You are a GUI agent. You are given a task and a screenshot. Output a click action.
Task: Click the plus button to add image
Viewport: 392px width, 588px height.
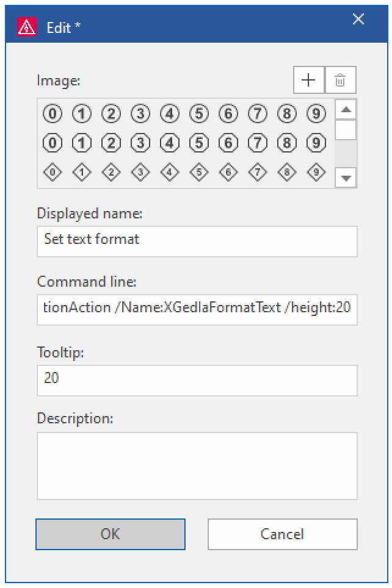click(x=308, y=80)
